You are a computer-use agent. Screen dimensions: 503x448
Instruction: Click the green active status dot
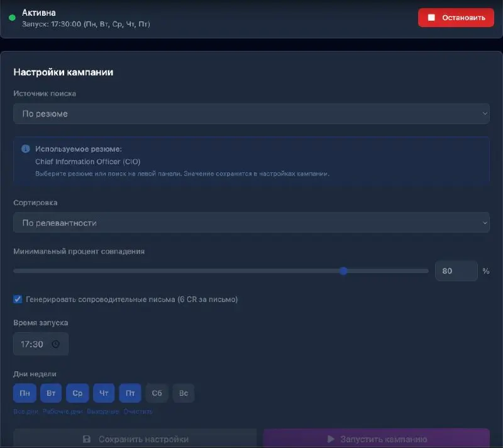click(x=12, y=18)
